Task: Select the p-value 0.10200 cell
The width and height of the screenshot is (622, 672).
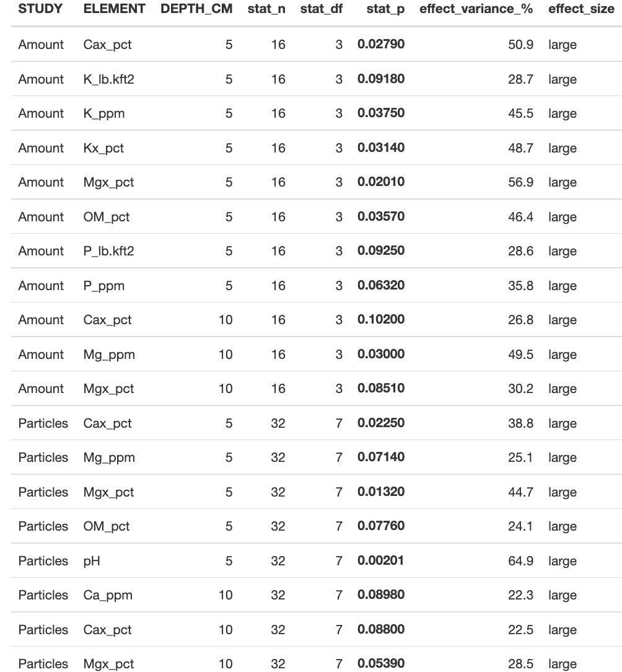Action: tap(381, 319)
